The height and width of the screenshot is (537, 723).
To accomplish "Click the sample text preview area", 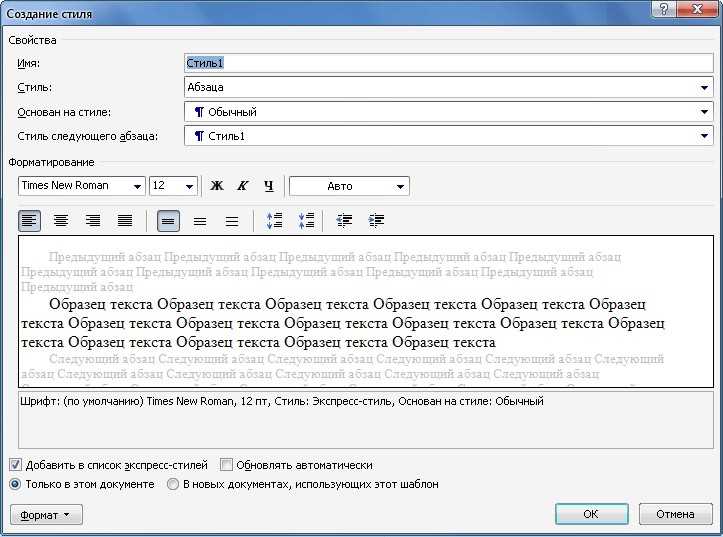I will 366,312.
